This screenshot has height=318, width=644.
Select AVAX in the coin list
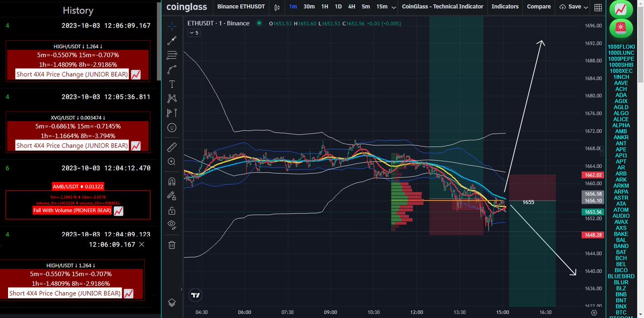click(x=621, y=222)
